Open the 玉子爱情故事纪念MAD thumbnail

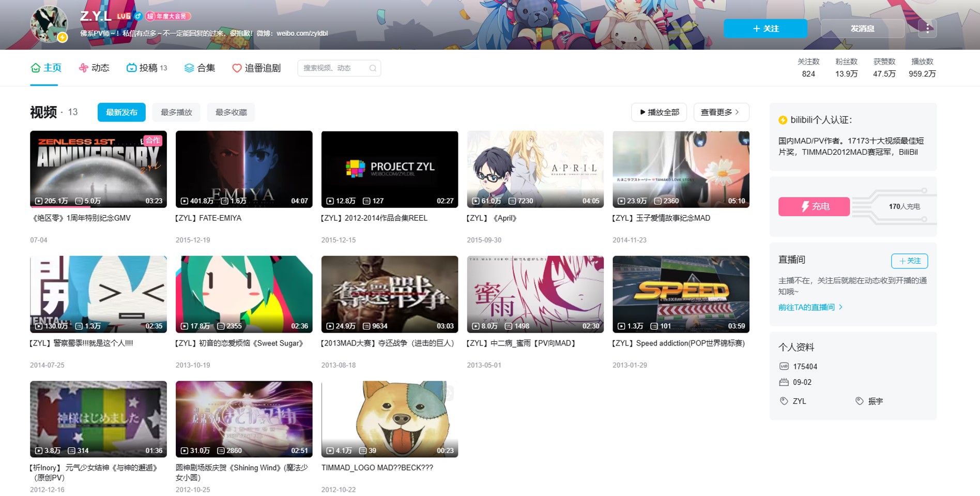click(681, 169)
